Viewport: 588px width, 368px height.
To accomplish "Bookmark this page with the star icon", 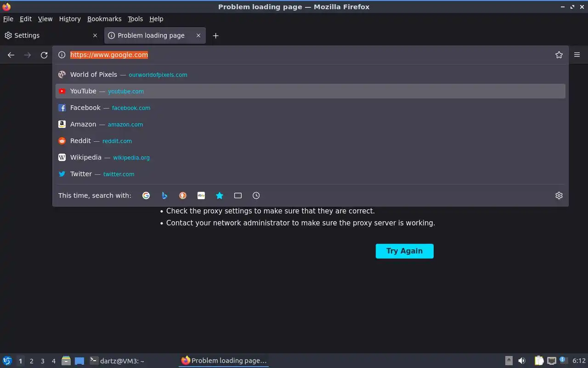I will point(559,55).
